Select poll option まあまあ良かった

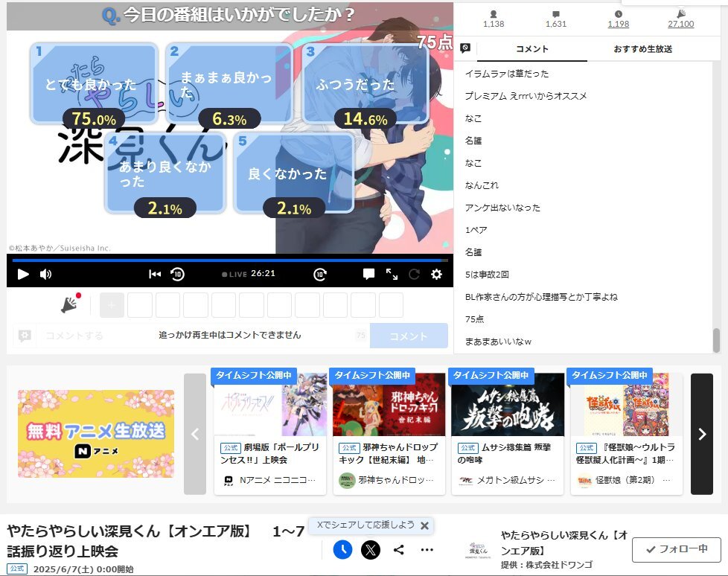pyautogui.click(x=229, y=83)
